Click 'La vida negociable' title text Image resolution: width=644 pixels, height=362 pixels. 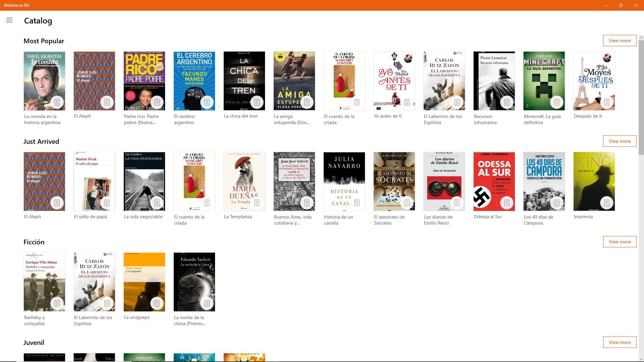(143, 217)
